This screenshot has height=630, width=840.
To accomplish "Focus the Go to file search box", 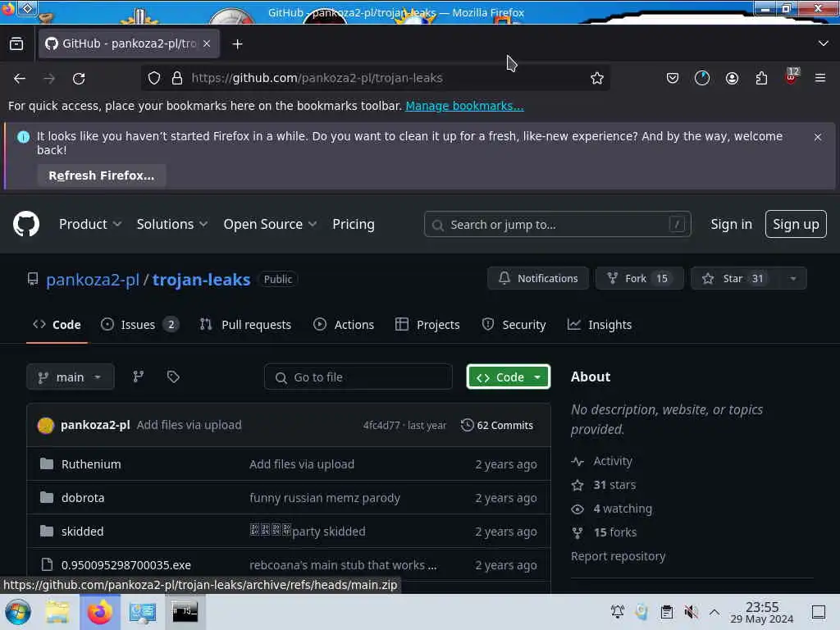I will click(x=358, y=377).
